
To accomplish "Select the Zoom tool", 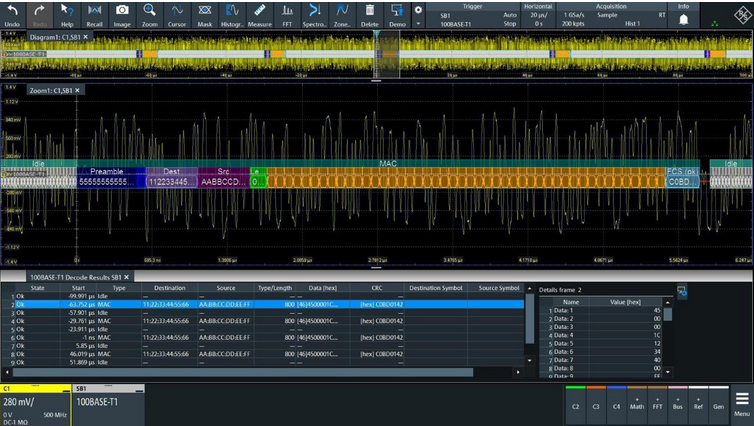I will 150,15.
